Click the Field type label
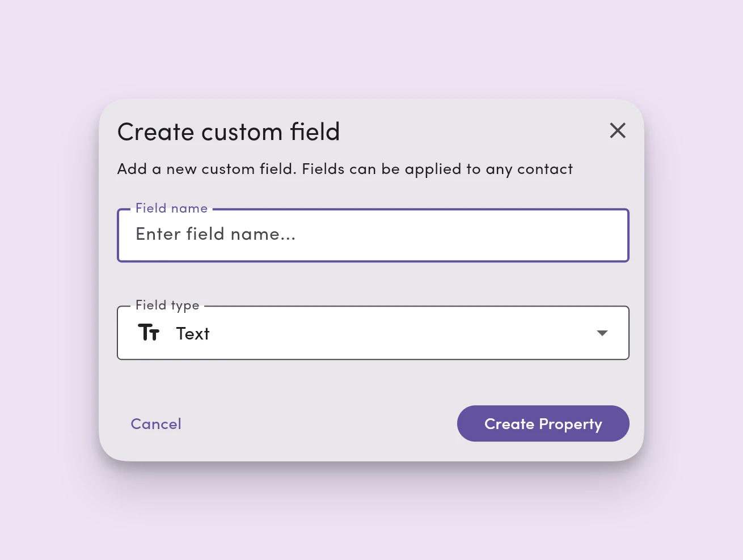 (167, 305)
